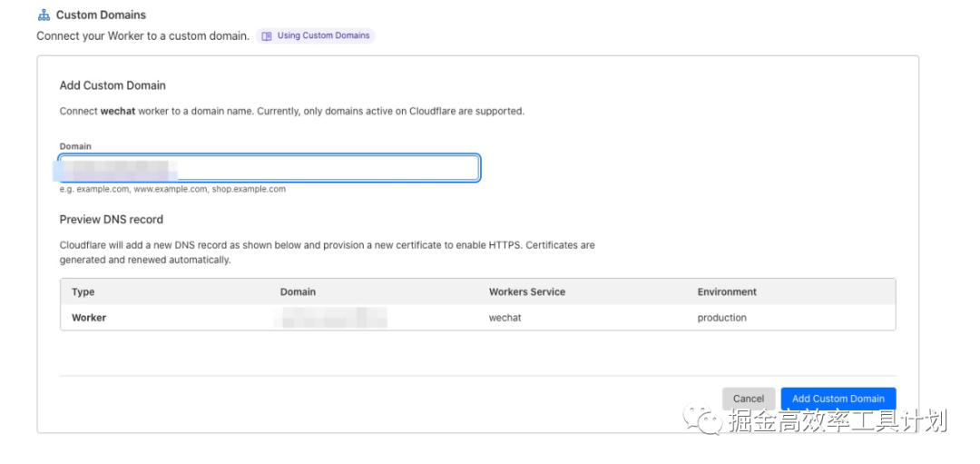Click the Custom Domains network icon
980x464 pixels.
44,15
